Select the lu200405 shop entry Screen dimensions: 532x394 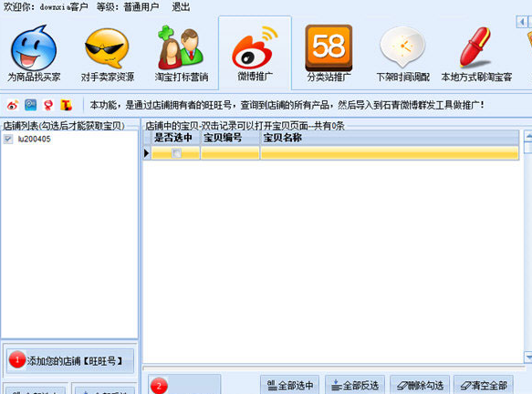[x=34, y=139]
